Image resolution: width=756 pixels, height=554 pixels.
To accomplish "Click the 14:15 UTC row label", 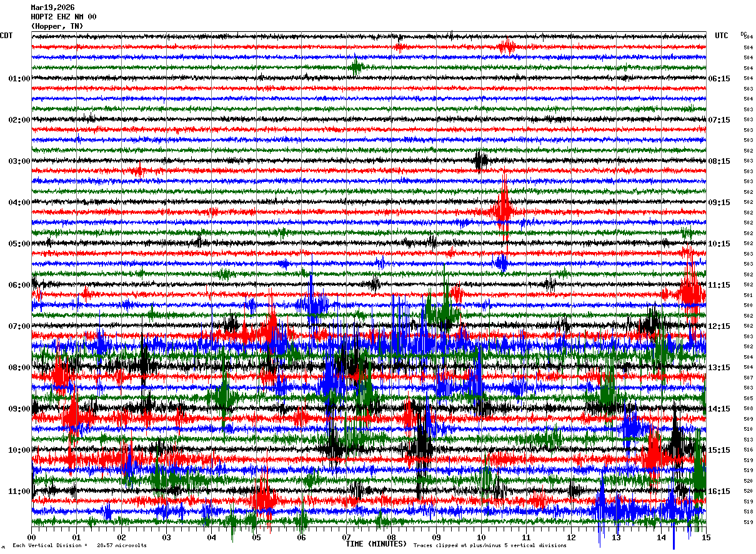I will [x=719, y=409].
